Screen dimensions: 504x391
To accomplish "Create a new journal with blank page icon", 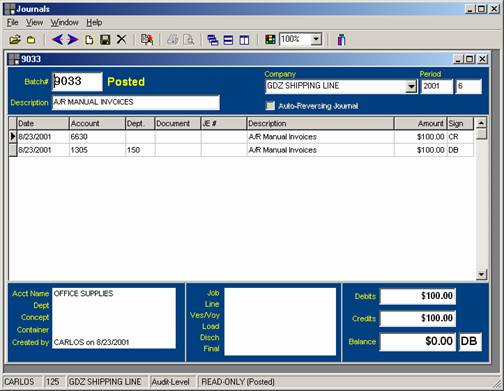I will pos(89,40).
